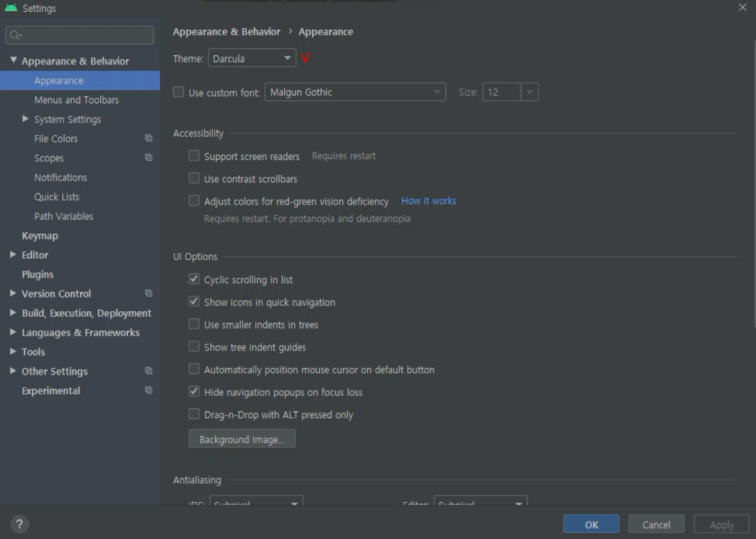Collapse the Appearance & Behavior tree node
Viewport: 756px width, 539px height.
pos(14,60)
